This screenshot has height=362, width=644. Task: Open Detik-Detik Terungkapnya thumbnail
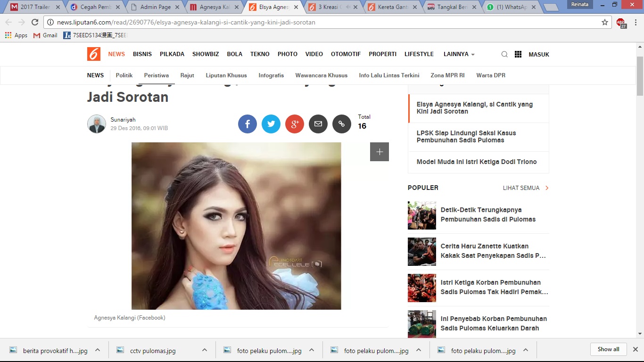pyautogui.click(x=422, y=215)
